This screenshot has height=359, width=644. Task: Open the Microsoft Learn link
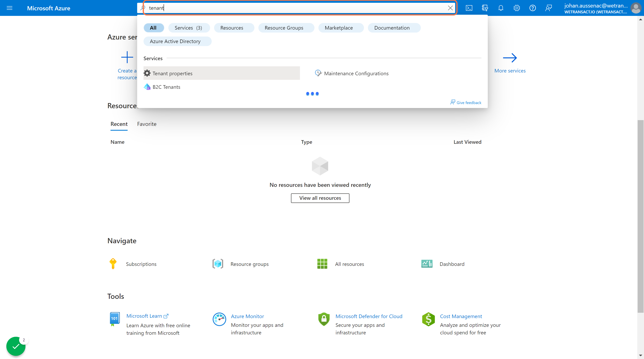pyautogui.click(x=147, y=316)
